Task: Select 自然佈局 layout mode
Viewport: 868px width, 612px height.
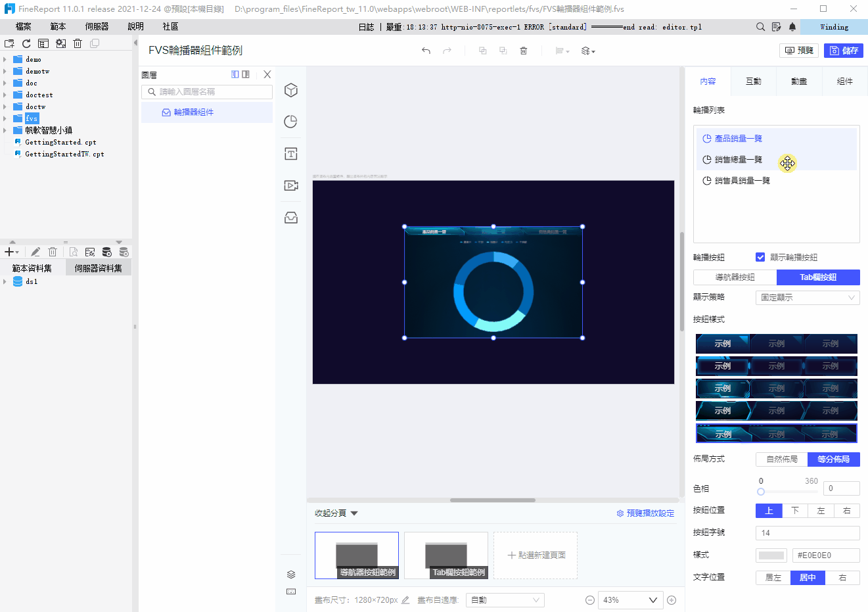Action: [782, 459]
